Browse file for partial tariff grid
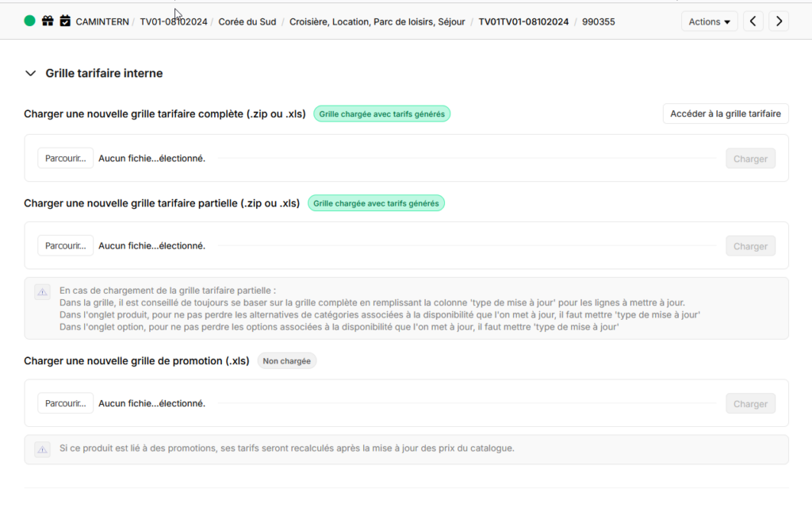This screenshot has height=508, width=812. coord(65,246)
